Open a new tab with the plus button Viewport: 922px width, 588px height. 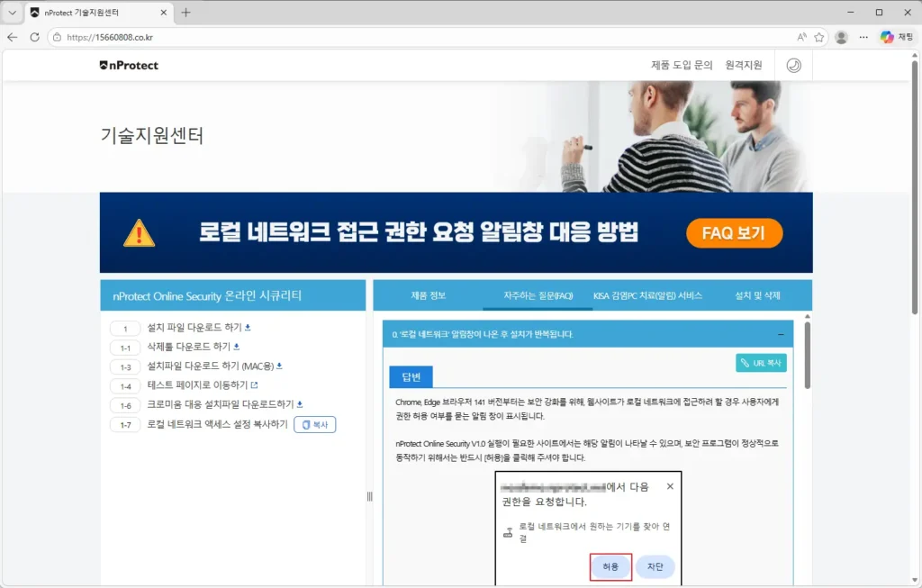(184, 13)
